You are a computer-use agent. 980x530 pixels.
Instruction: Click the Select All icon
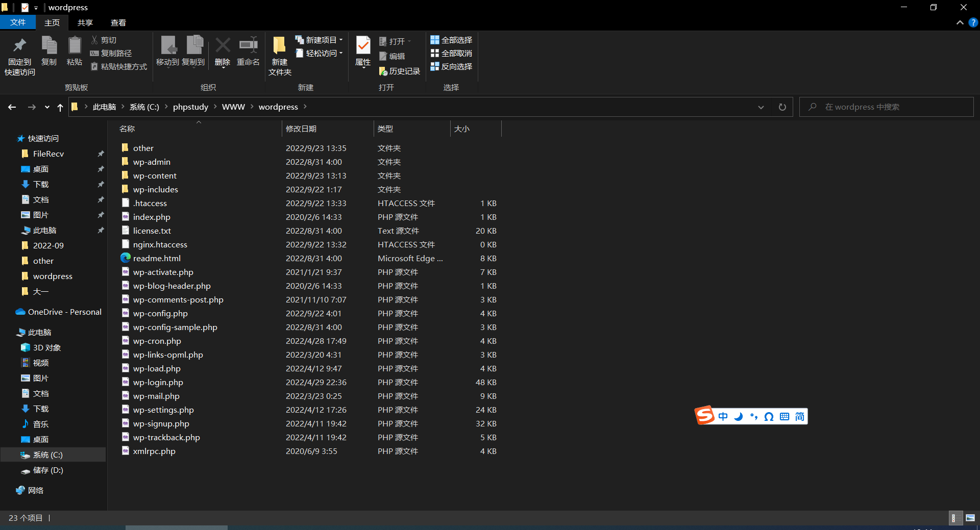pyautogui.click(x=435, y=40)
